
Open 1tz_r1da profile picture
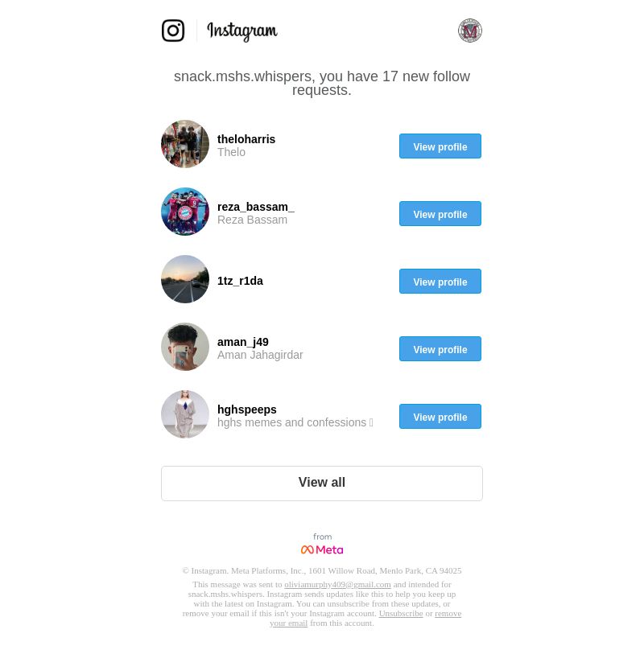(x=185, y=279)
